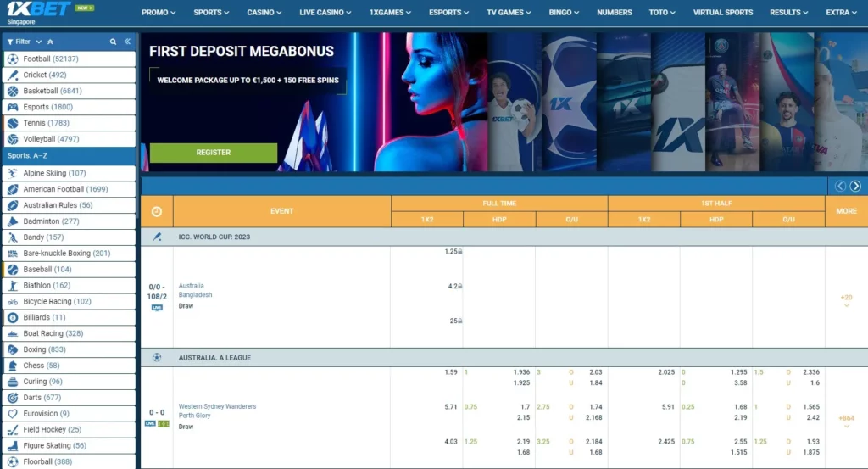Click the American Football icon
Screen dimensions: 868x469
(x=13, y=189)
